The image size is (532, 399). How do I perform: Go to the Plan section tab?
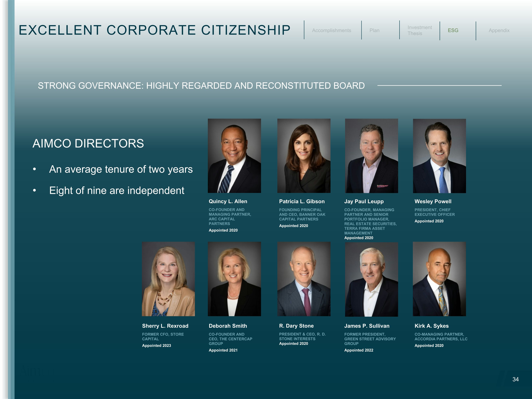click(374, 31)
